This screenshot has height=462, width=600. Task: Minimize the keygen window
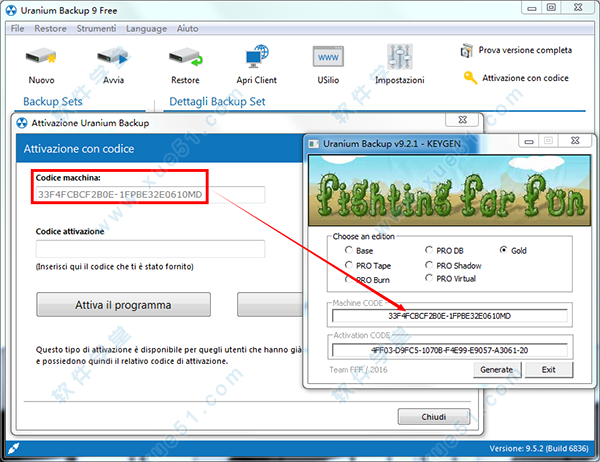529,141
